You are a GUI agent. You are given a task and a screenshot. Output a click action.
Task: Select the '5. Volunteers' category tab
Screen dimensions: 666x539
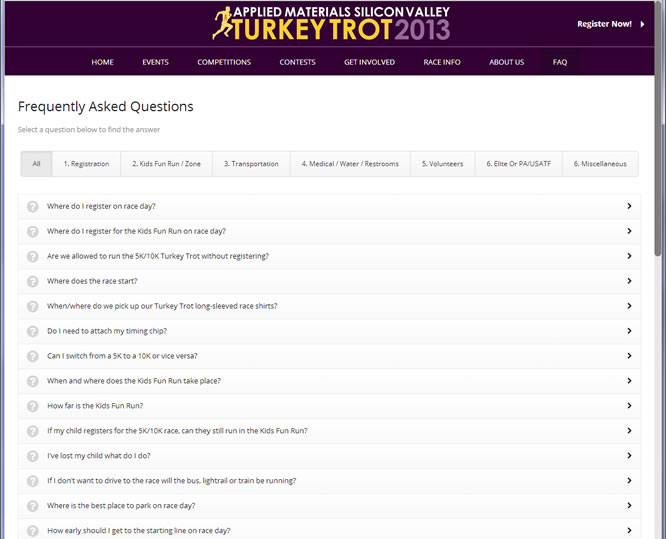pos(442,164)
